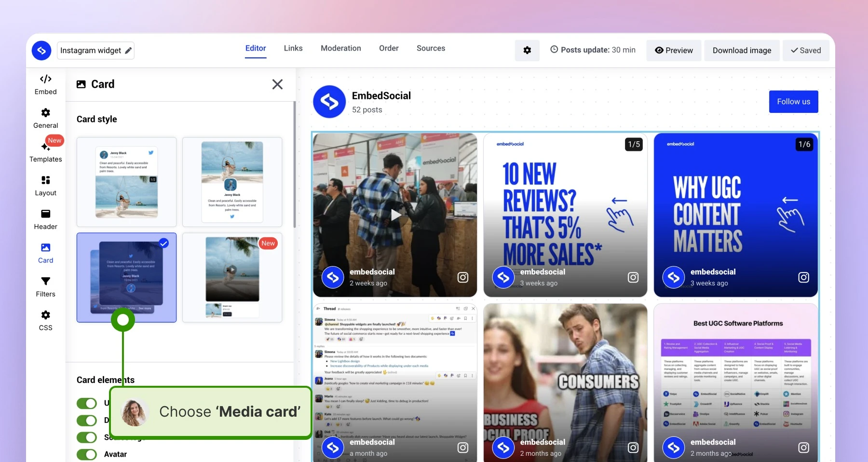Toggle the first switch under Card elements

pos(87,403)
